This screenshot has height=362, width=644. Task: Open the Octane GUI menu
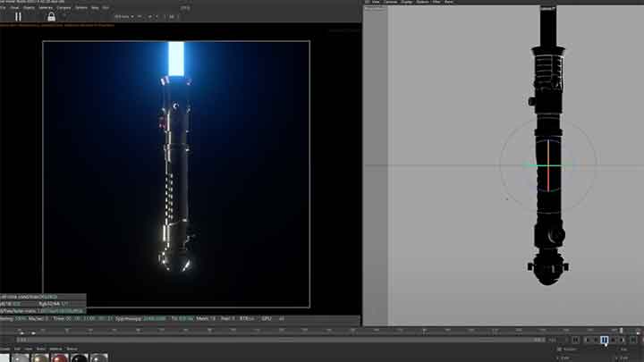point(106,7)
